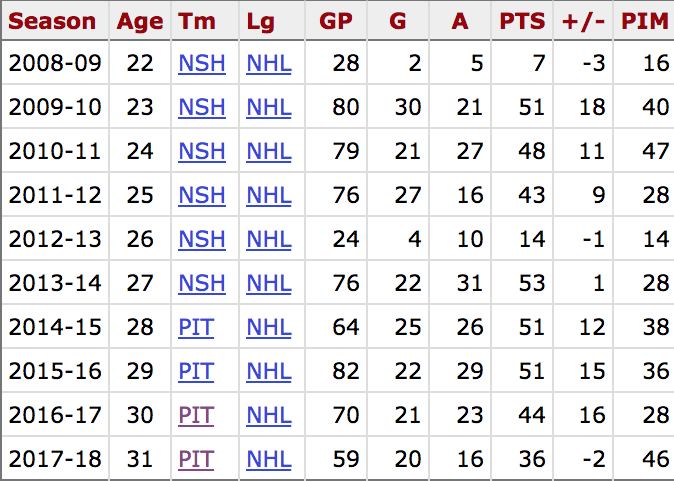Image resolution: width=674 pixels, height=481 pixels.
Task: Click PIT link in 2017-18 row
Action: (x=196, y=460)
